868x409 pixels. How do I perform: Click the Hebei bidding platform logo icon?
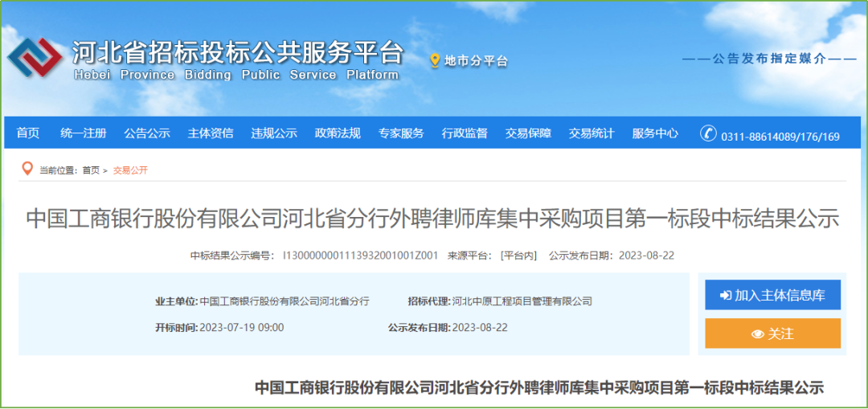35,59
